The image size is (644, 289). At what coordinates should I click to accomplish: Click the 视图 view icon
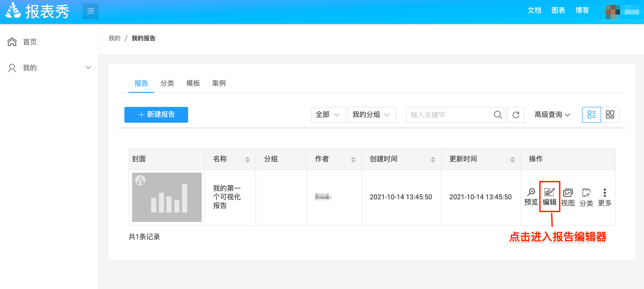pos(568,197)
